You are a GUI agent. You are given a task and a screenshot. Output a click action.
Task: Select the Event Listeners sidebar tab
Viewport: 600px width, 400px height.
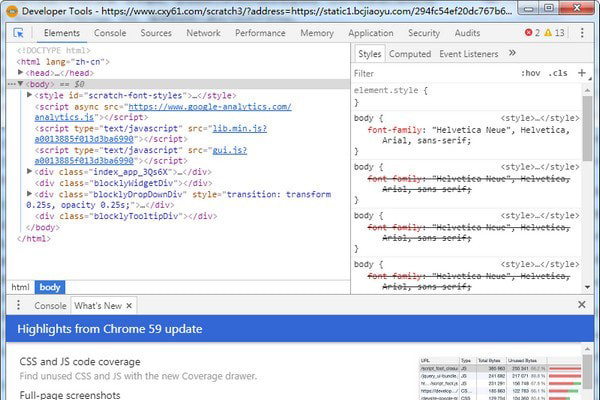pyautogui.click(x=468, y=54)
